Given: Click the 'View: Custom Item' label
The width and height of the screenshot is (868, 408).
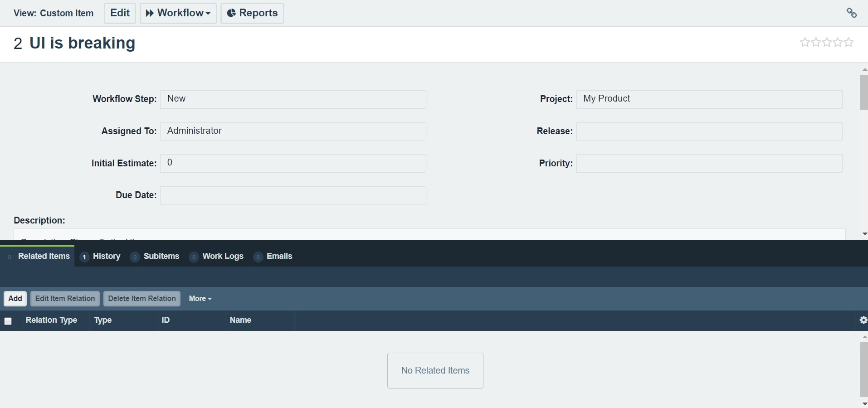Looking at the screenshot, I should coord(54,13).
